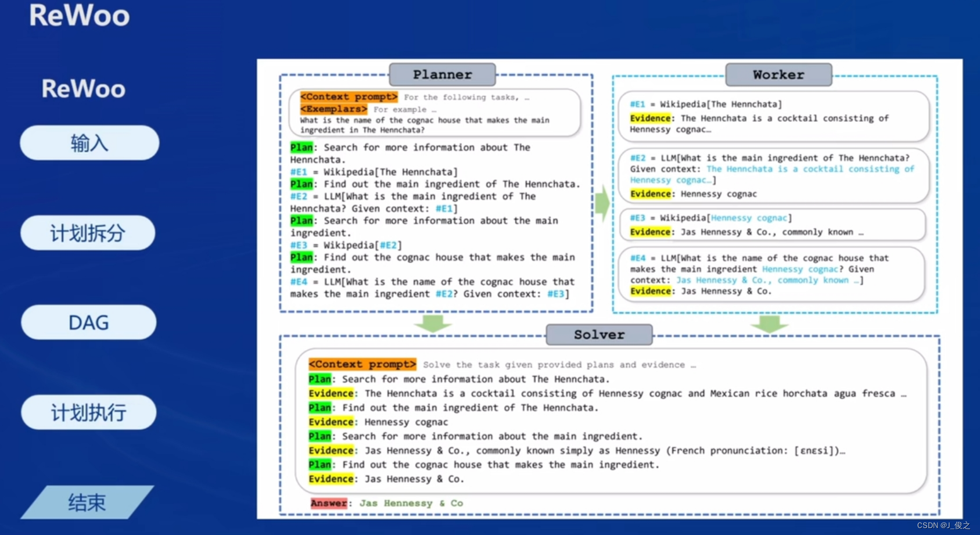Click Planner line #E3 = Wikipedia[#E2]
Screen dimensions: 980x535
coord(346,245)
